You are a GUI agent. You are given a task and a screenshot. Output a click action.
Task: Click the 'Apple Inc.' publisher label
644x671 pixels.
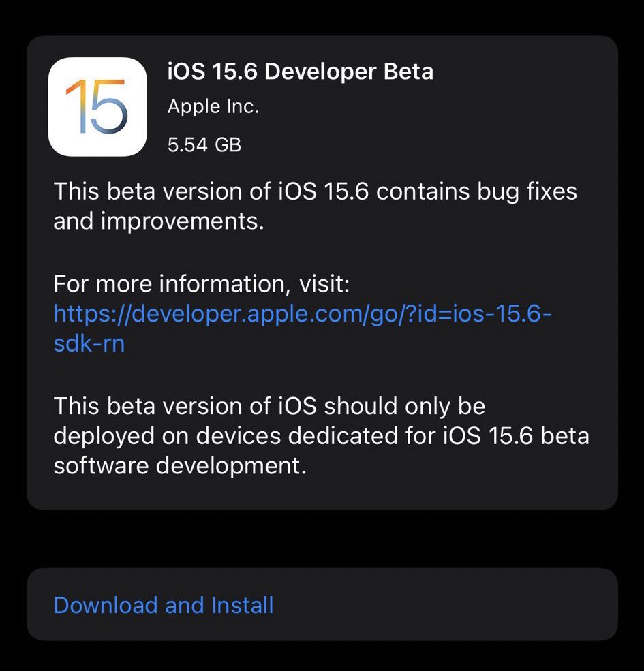point(213,106)
